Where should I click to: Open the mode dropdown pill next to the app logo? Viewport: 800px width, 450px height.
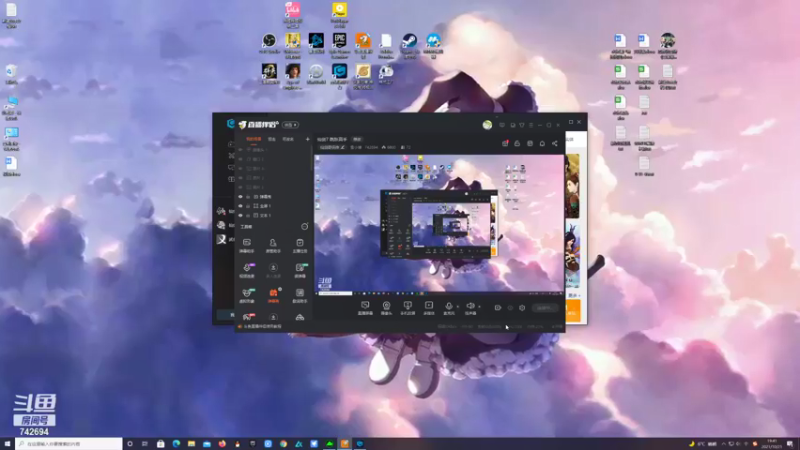[290, 125]
